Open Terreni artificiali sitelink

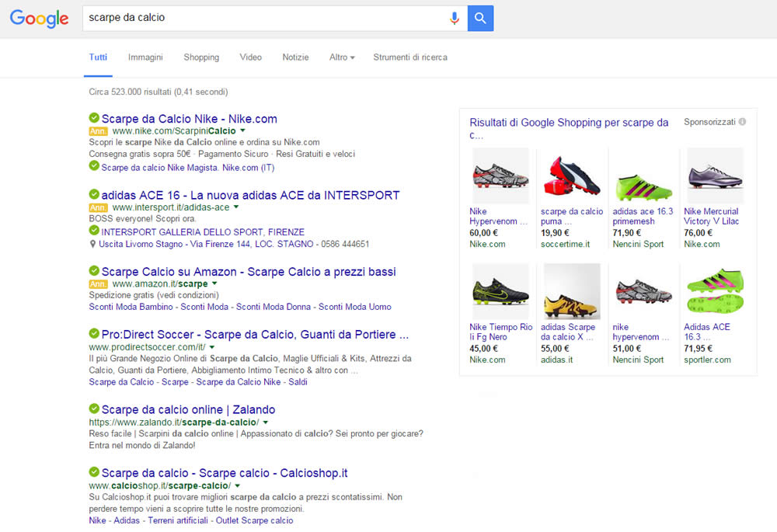pyautogui.click(x=178, y=520)
